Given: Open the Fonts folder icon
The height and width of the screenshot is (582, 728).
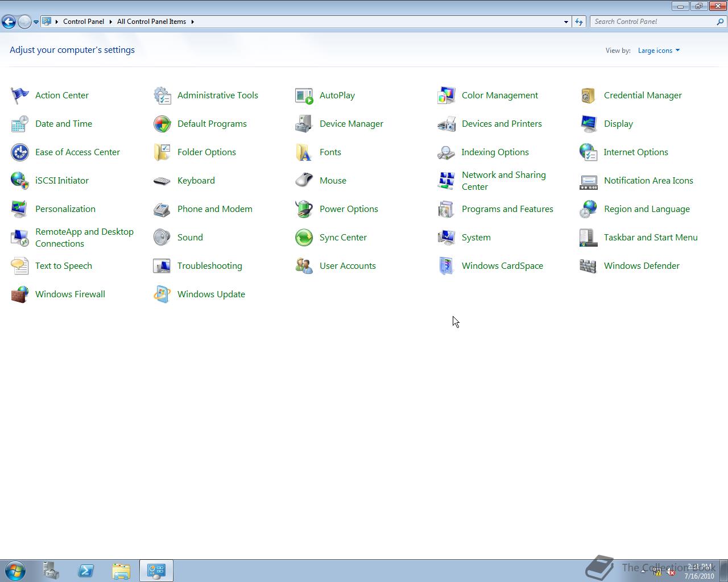Looking at the screenshot, I should tap(304, 152).
